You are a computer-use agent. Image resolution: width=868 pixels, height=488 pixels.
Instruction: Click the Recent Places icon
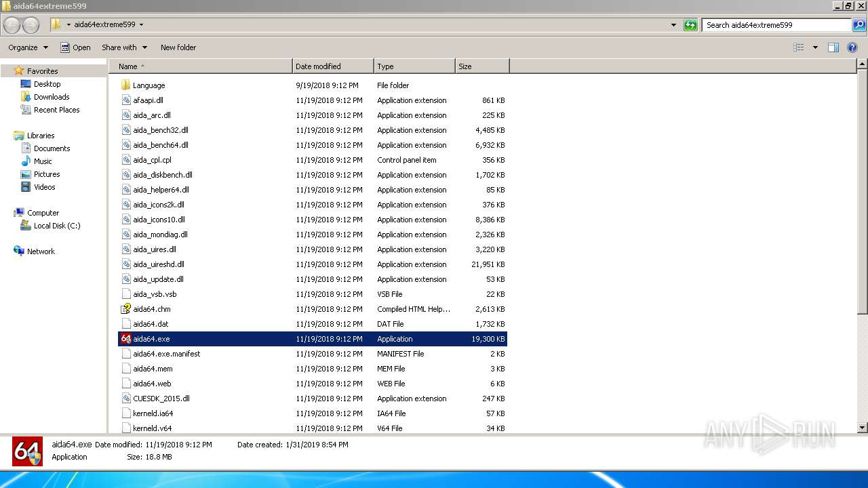tap(26, 110)
